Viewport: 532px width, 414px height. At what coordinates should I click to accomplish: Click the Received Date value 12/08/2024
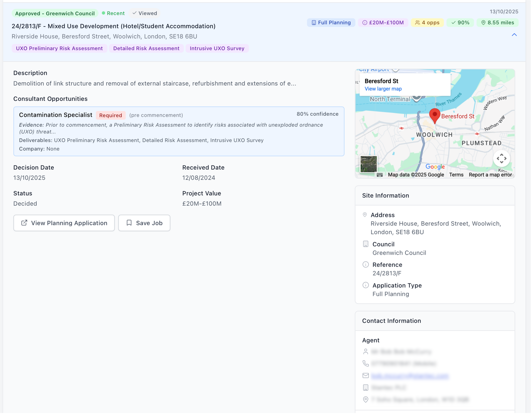click(x=199, y=178)
